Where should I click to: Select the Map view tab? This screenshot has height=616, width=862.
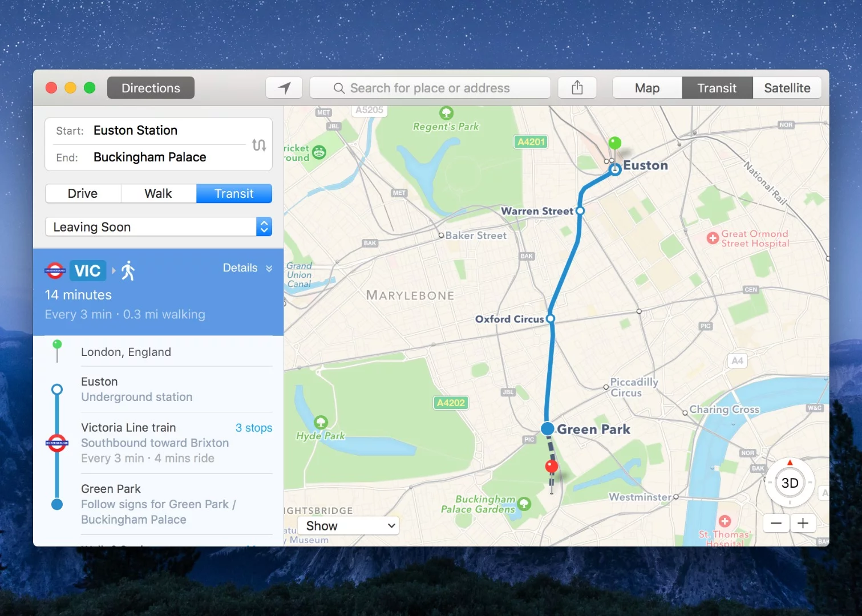coord(646,87)
